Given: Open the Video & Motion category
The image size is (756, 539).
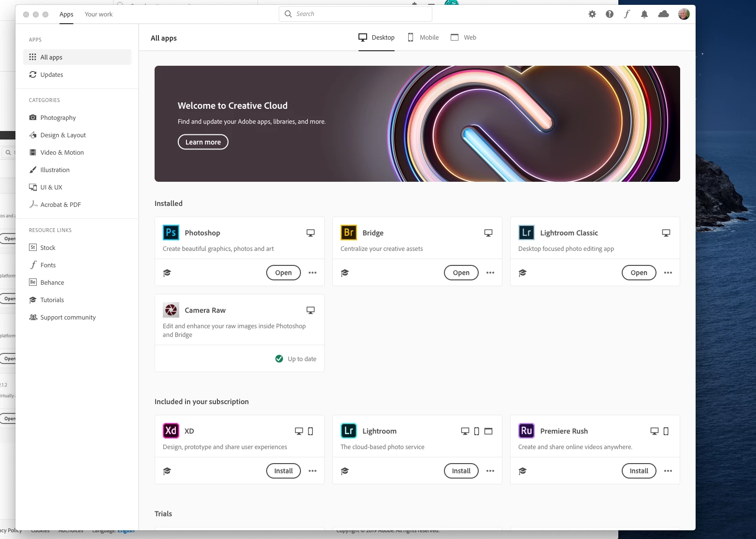Looking at the screenshot, I should point(77,152).
